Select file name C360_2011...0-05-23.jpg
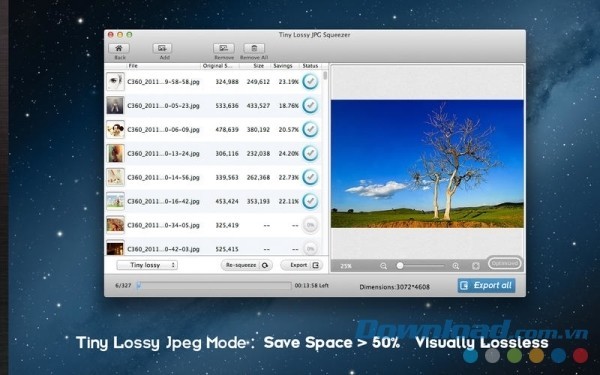This screenshot has width=600, height=375. [x=163, y=106]
